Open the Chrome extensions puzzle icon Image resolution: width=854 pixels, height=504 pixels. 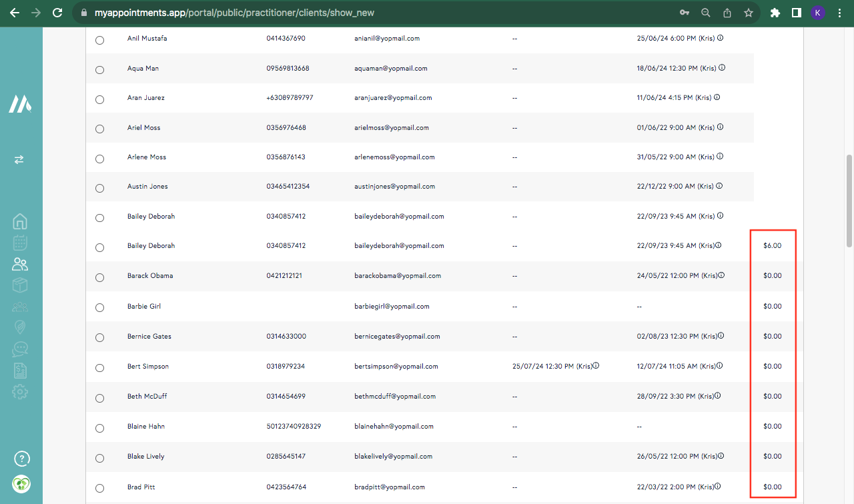[x=775, y=13]
